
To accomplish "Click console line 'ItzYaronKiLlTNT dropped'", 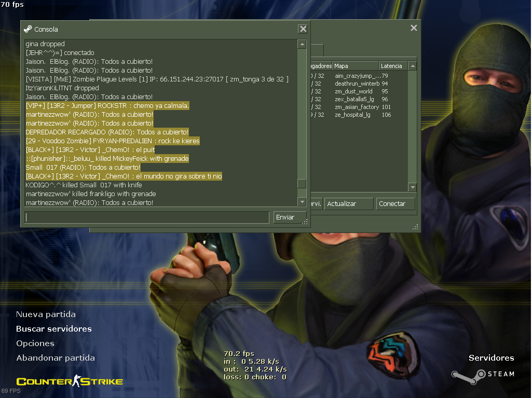I will click(x=62, y=88).
